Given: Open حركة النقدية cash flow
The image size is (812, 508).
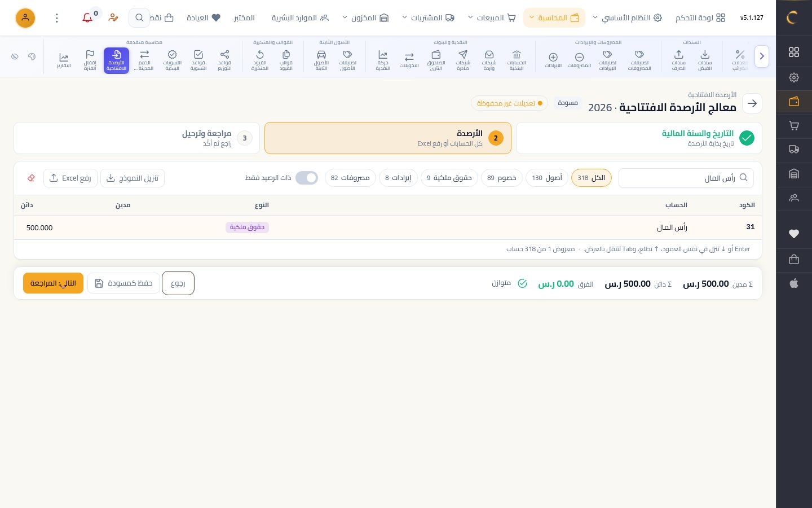Looking at the screenshot, I should pos(383,60).
